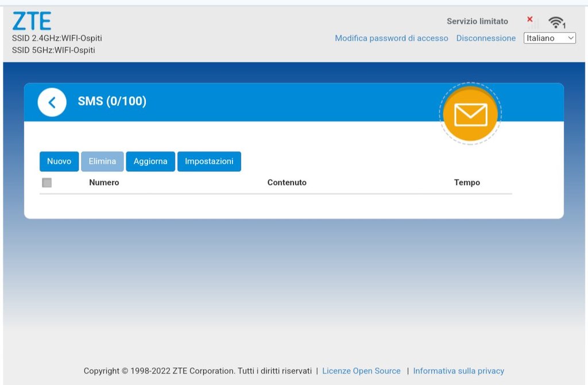
Task: Open the Licenze Open Source link
Action: (x=361, y=371)
